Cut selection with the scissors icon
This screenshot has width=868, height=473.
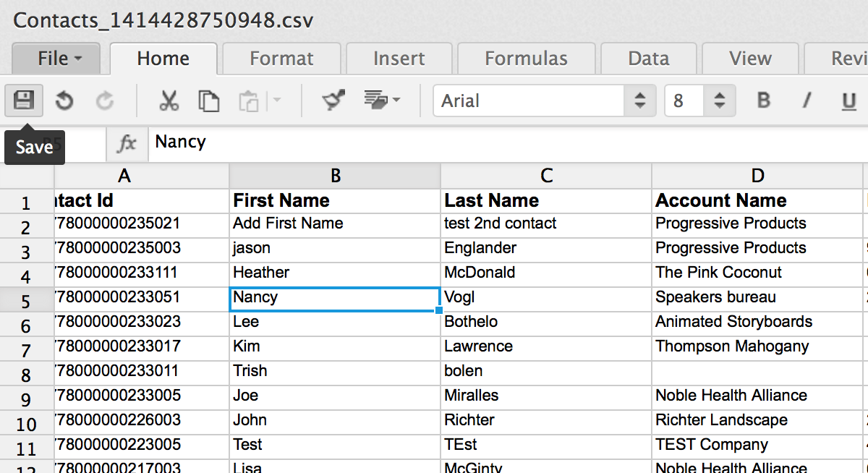169,101
